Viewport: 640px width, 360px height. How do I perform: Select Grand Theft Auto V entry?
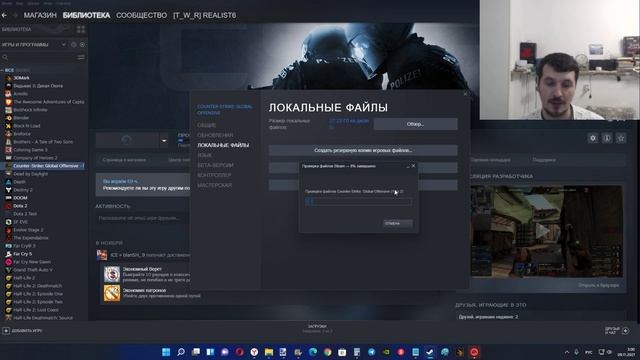[x=33, y=270]
